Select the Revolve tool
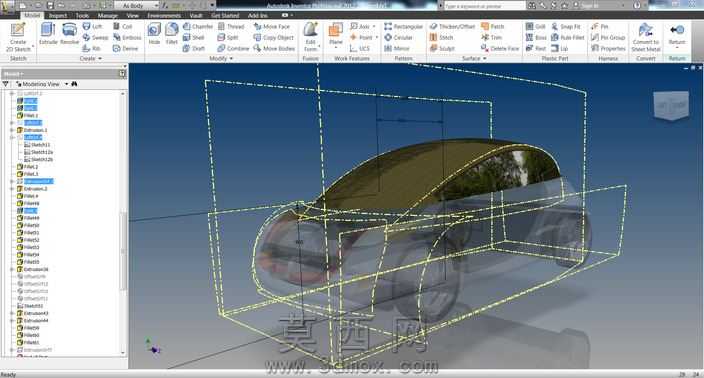Image resolution: width=704 pixels, height=378 pixels. [69, 34]
